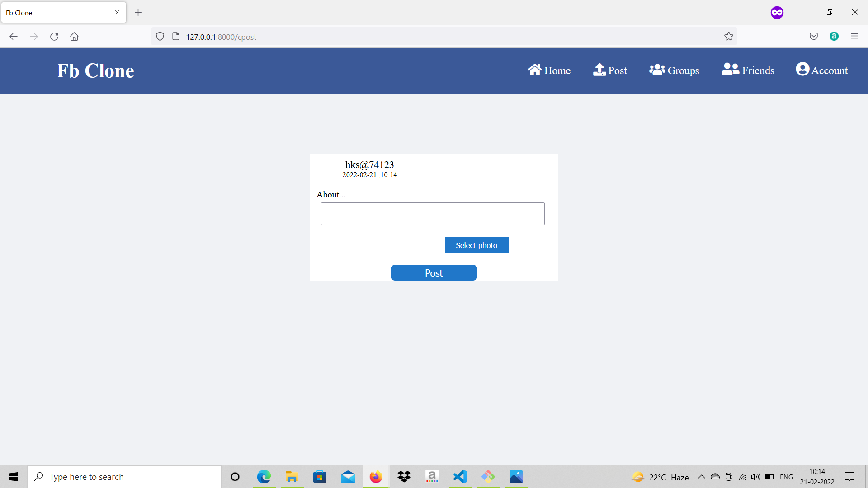Click the photo filename field
Image resolution: width=868 pixels, height=488 pixels.
point(402,245)
